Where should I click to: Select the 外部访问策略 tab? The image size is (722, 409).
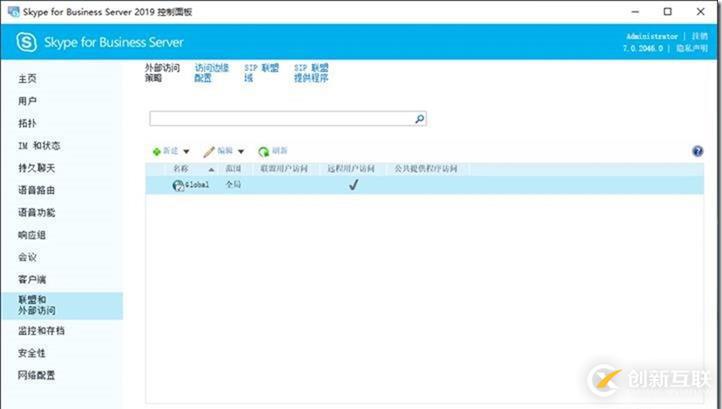click(162, 73)
